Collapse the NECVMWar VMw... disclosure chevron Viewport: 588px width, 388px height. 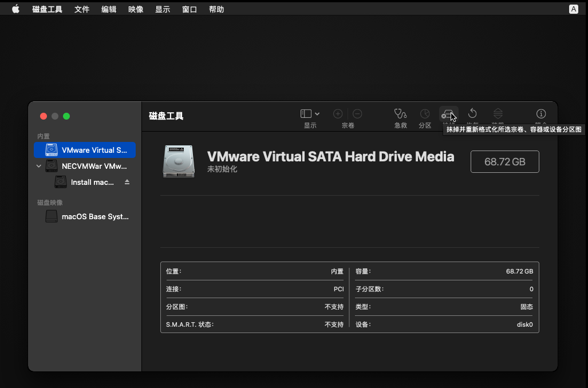(x=38, y=166)
